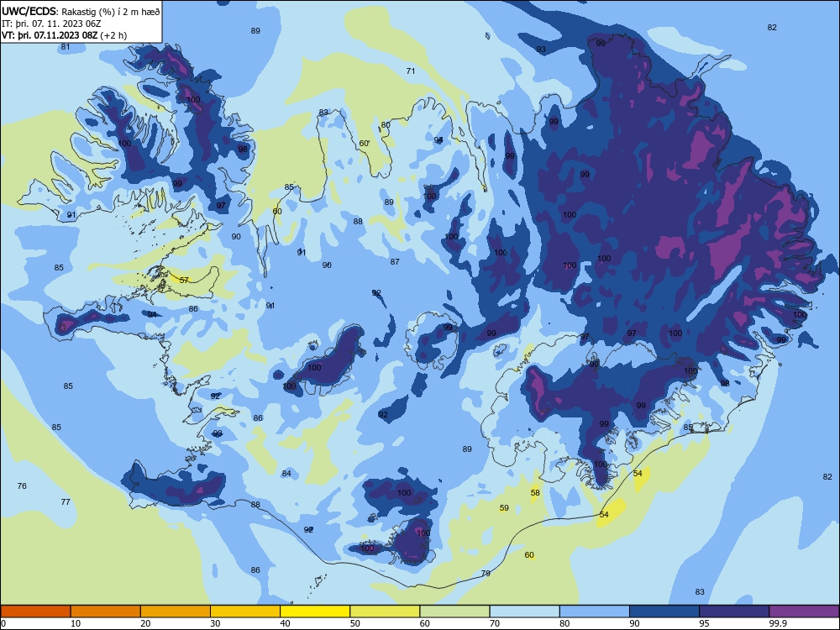The image size is (840, 630).
Task: Click the 'IT: þri. 07. 11. 2023 06Z' line
Action: click(51, 24)
